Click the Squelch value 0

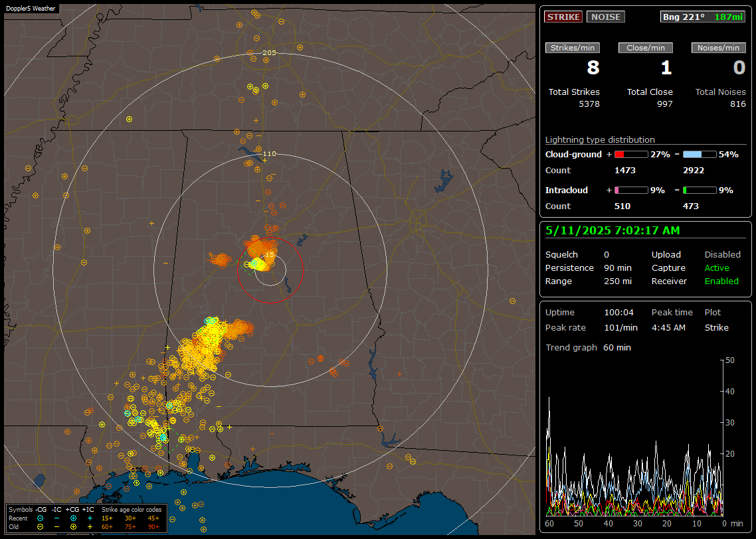point(607,255)
